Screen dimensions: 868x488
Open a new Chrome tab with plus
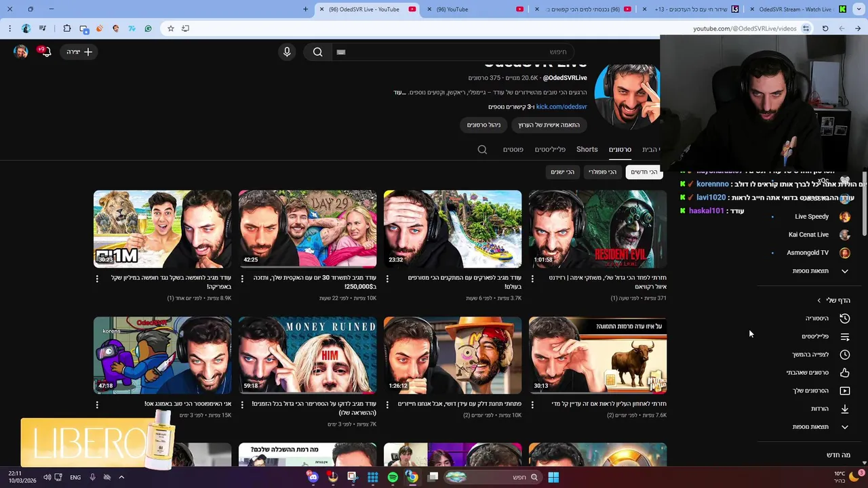click(x=305, y=9)
